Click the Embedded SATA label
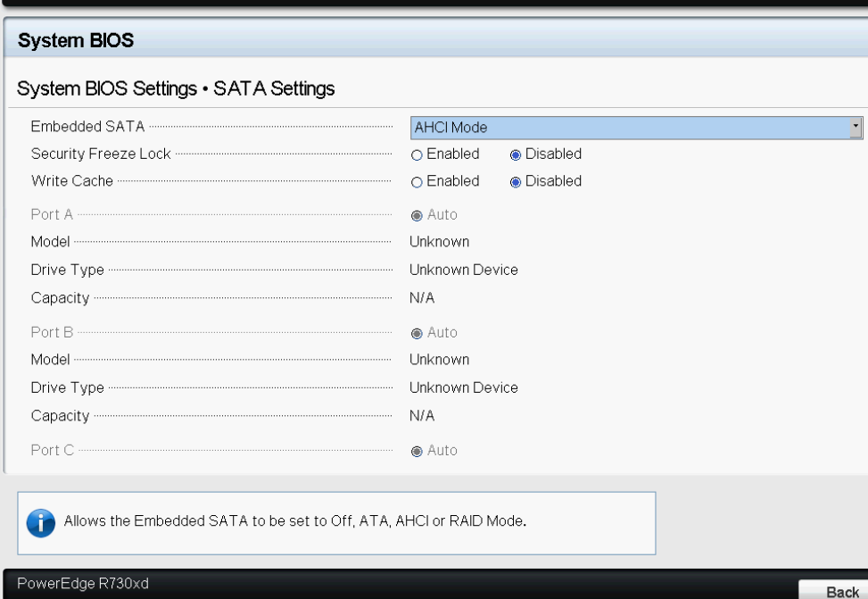Screen dimensions: 868x599 pyautogui.click(x=87, y=127)
